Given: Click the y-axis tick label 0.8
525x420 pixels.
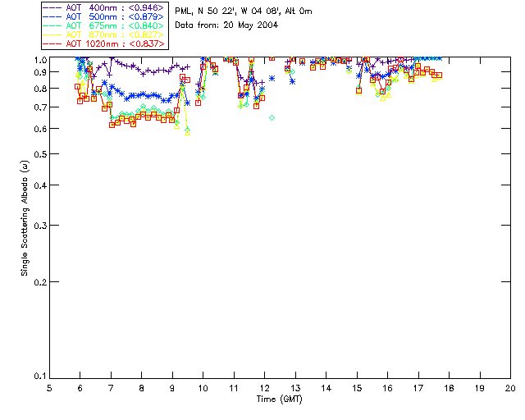Looking at the screenshot, I should coord(40,89).
